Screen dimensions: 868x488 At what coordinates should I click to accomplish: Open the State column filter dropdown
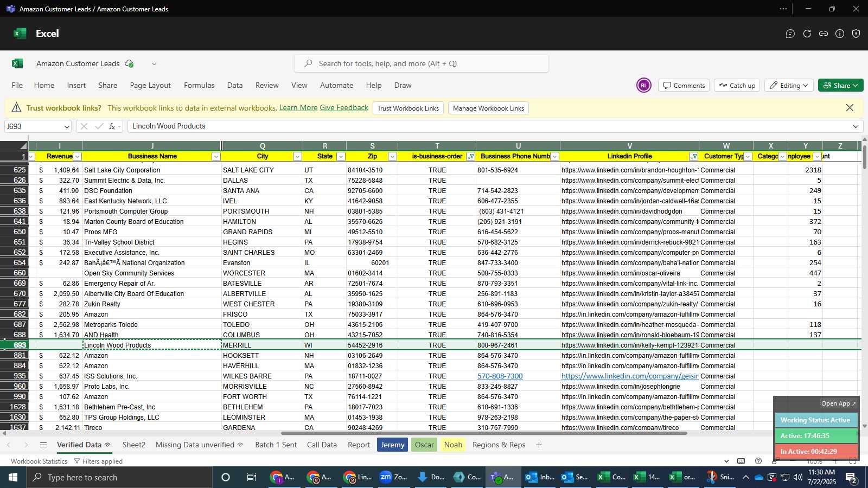341,156
